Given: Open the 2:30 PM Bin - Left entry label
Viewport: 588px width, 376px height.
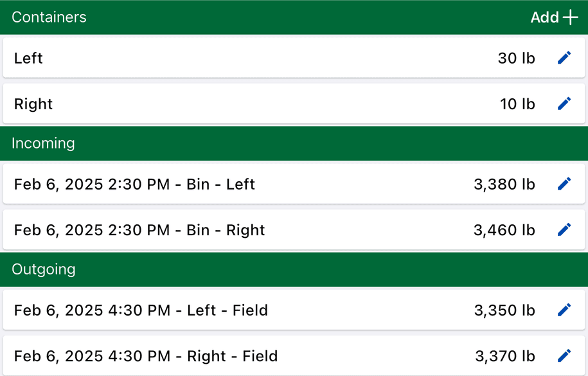Looking at the screenshot, I should tap(134, 184).
